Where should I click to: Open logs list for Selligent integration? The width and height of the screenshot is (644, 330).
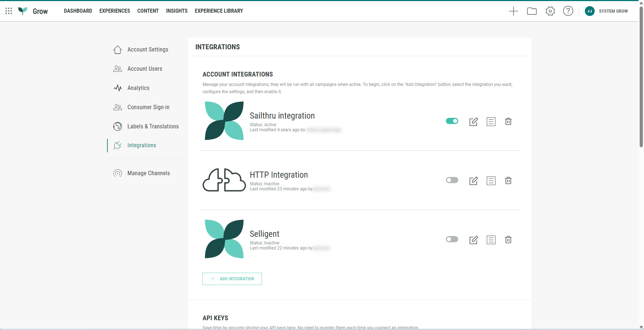tap(491, 240)
